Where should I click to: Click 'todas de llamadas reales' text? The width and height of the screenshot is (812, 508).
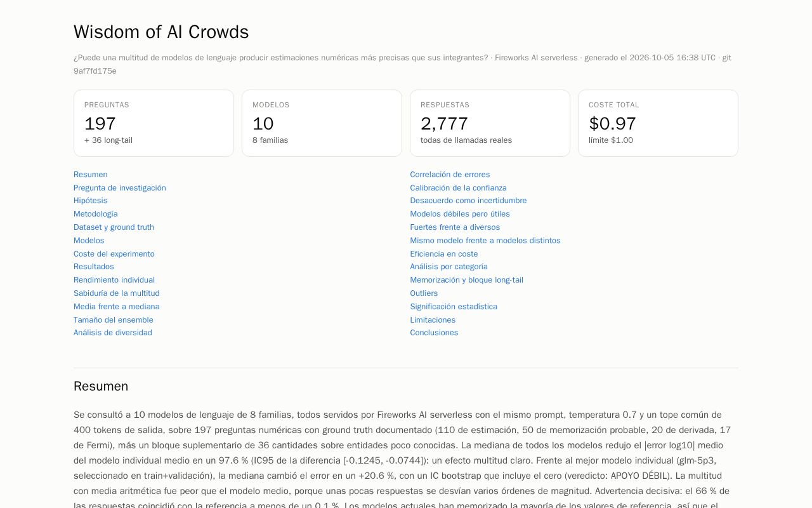click(466, 140)
